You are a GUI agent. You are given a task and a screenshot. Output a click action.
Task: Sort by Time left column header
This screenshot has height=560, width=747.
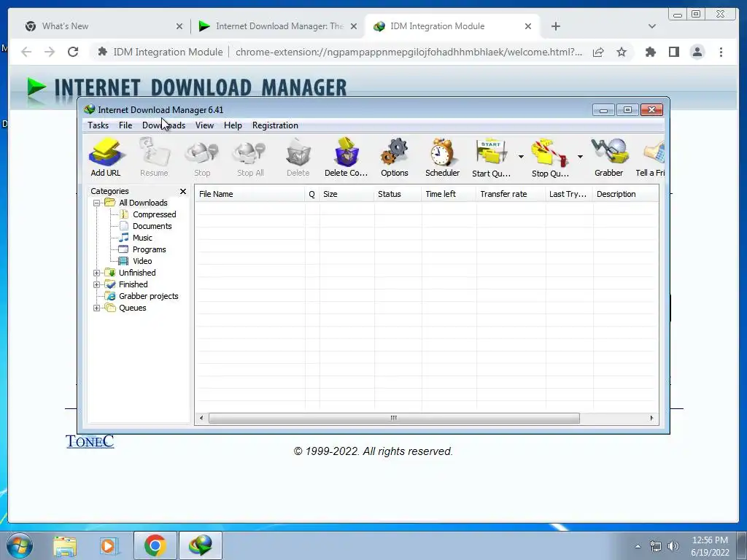pyautogui.click(x=449, y=194)
